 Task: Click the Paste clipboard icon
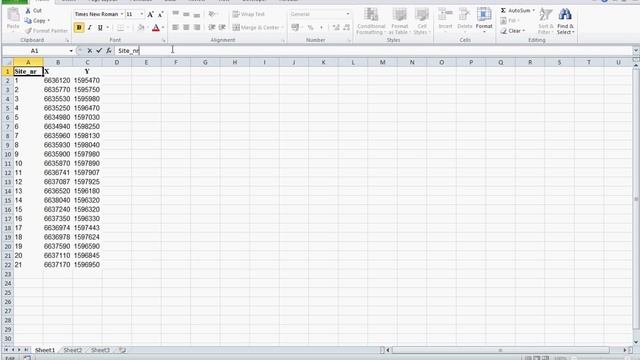[x=13, y=15]
